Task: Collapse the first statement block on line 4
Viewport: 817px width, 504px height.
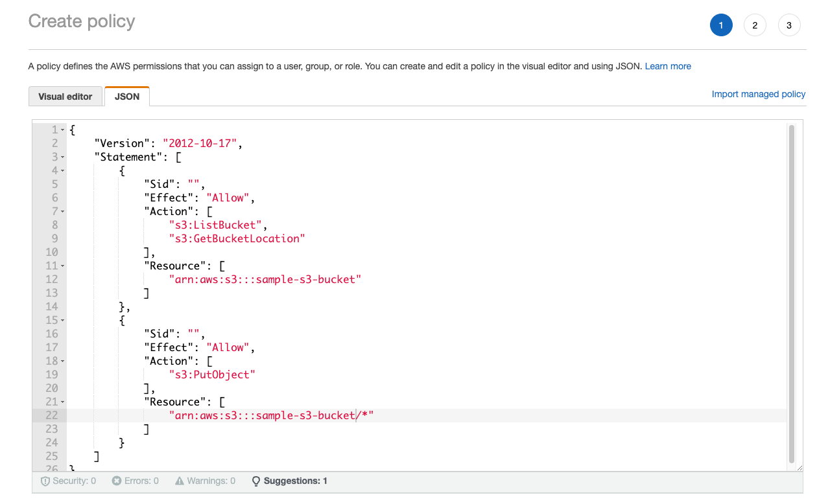Action: 62,170
